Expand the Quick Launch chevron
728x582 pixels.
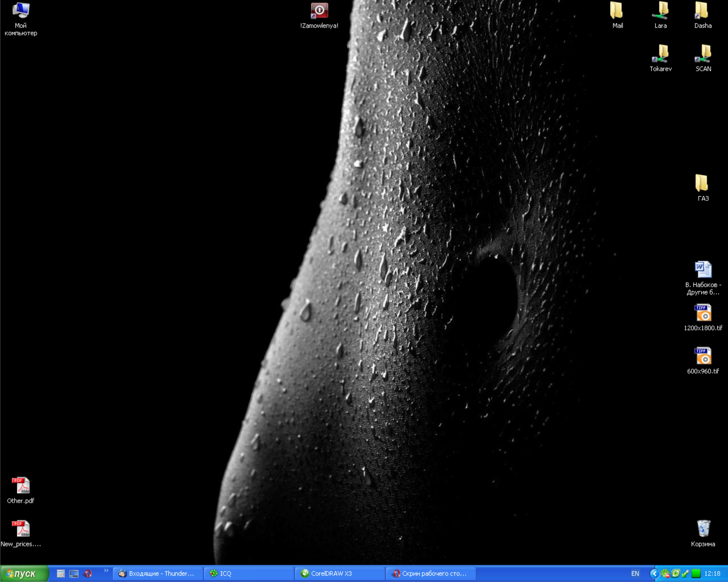106,571
